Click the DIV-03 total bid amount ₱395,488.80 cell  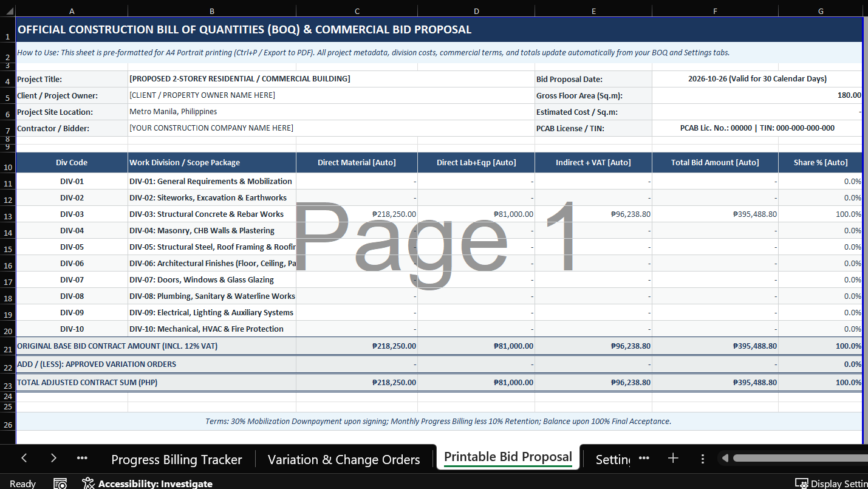pos(715,214)
